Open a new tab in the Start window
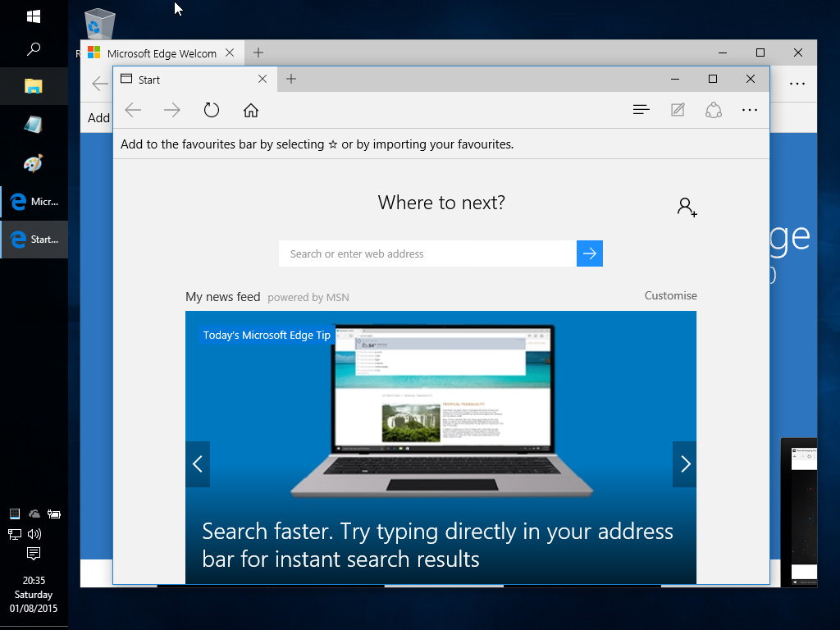Viewport: 840px width, 630px height. coord(291,80)
